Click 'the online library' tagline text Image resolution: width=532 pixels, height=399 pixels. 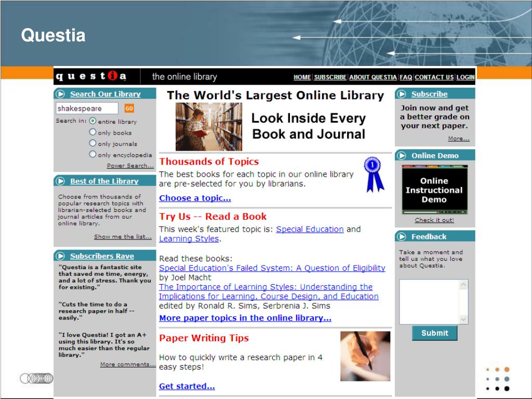(x=184, y=77)
